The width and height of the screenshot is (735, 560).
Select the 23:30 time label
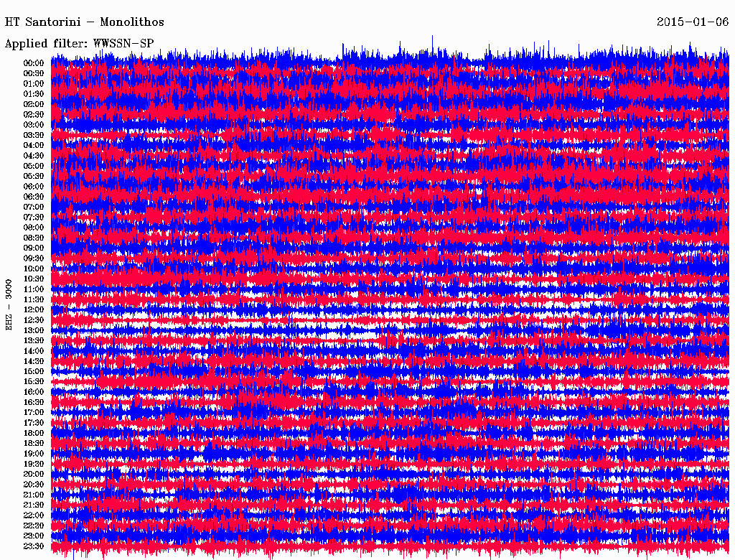point(34,546)
